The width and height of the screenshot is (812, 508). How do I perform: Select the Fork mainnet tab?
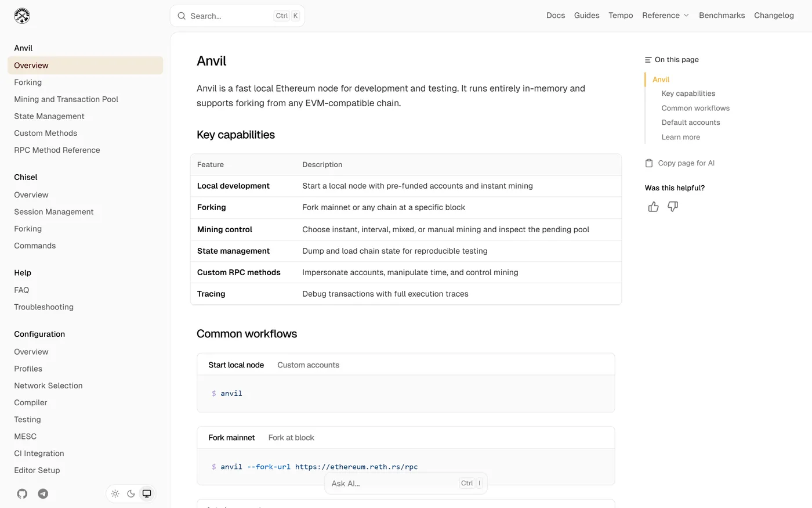coord(231,438)
